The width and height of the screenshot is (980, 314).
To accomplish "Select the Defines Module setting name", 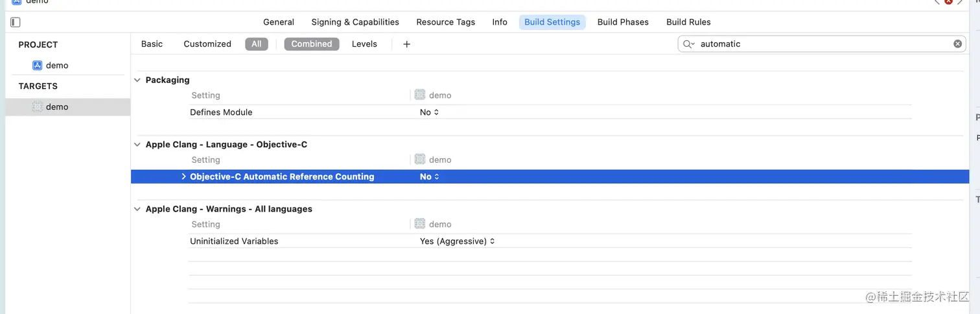I will (x=221, y=112).
